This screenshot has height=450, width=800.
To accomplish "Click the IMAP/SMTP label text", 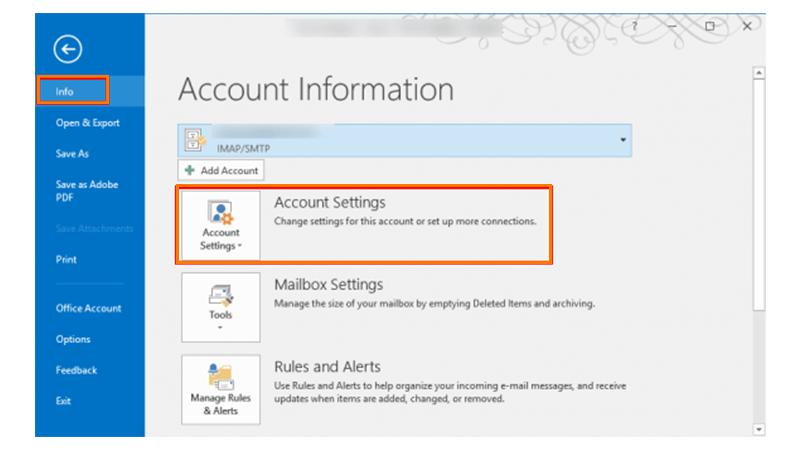I will pyautogui.click(x=243, y=148).
